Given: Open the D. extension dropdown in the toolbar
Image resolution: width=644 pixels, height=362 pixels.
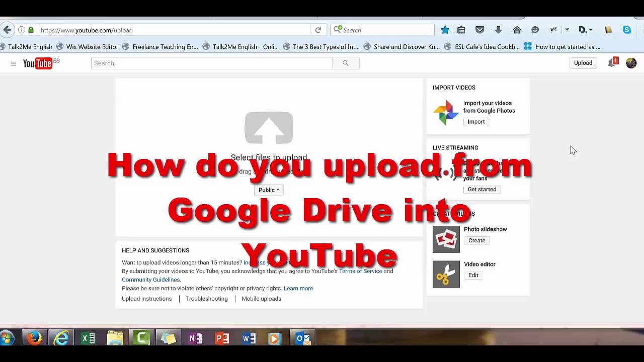Looking at the screenshot, I should click(585, 30).
